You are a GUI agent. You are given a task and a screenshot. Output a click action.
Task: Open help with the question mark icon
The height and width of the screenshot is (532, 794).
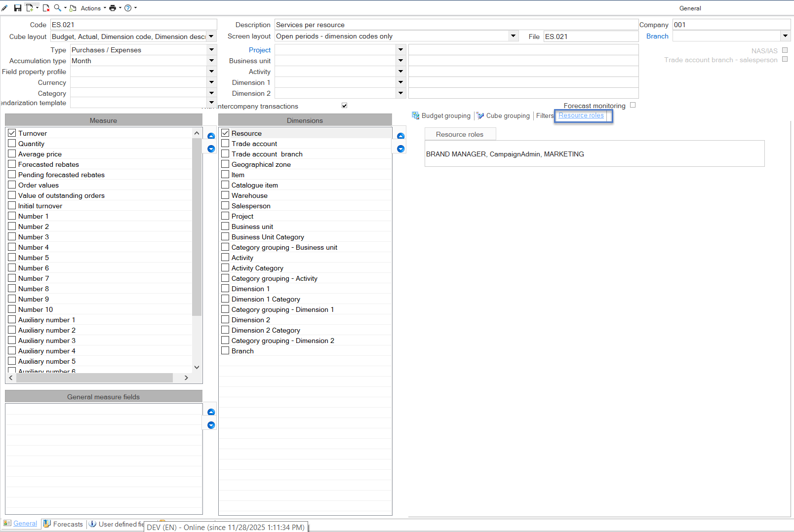[128, 8]
